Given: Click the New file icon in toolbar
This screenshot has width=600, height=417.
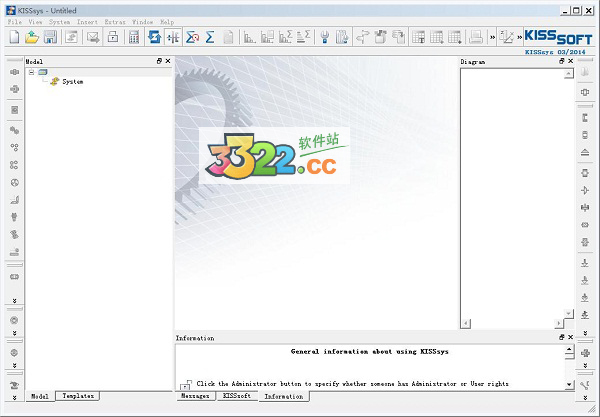Looking at the screenshot, I should coord(14,38).
